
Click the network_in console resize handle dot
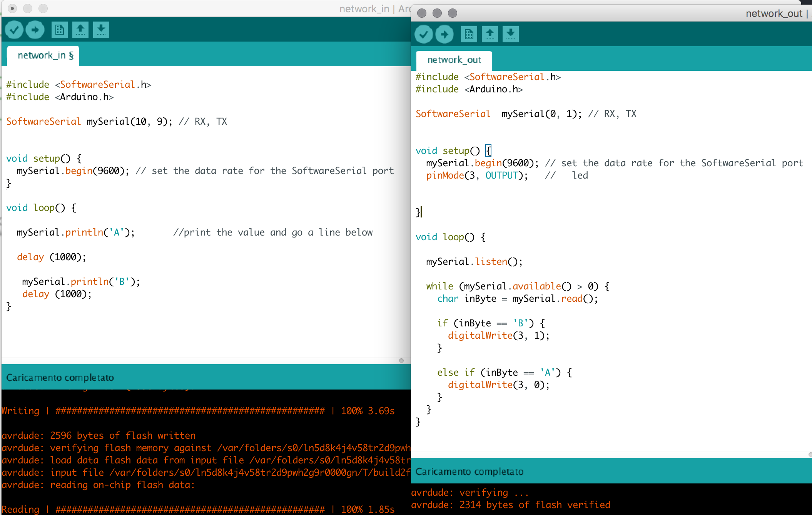401,361
